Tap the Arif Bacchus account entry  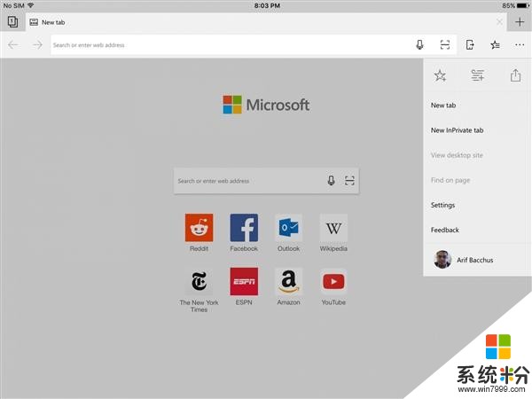477,260
